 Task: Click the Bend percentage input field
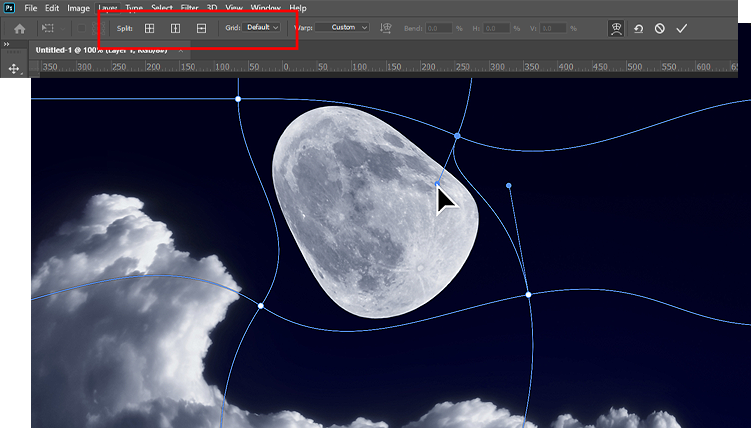point(439,28)
